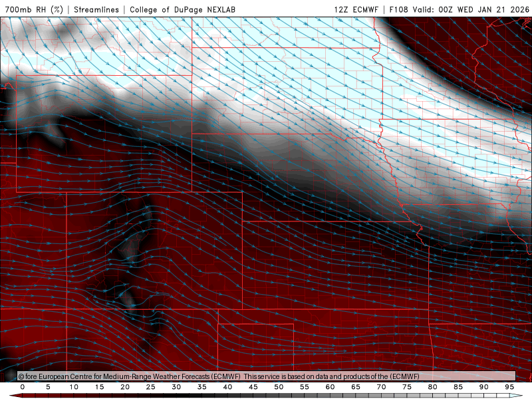Click the '25' value on the color scale
The width and height of the screenshot is (532, 399).
(x=151, y=387)
